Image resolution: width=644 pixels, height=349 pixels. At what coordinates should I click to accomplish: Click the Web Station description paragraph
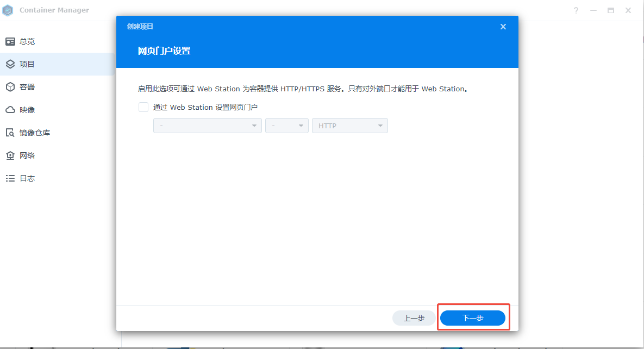303,89
